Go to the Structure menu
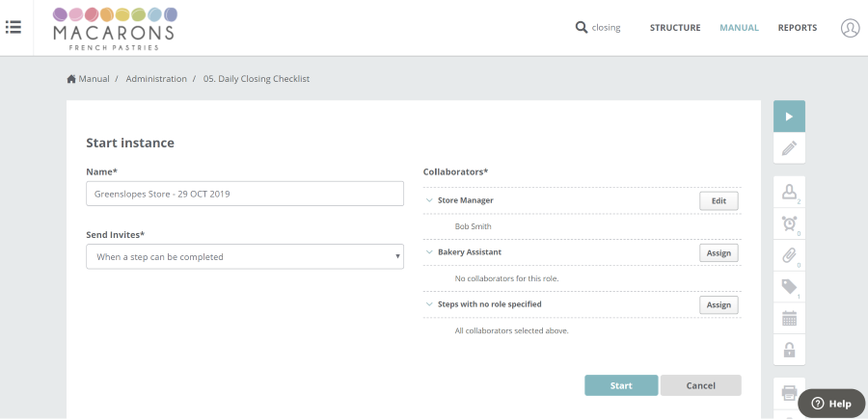The image size is (868, 420). [x=675, y=28]
